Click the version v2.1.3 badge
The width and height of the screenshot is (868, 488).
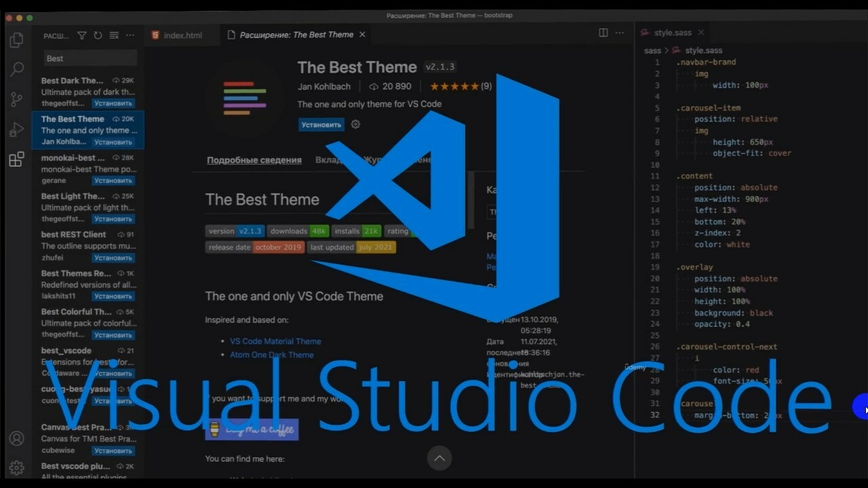coord(235,231)
